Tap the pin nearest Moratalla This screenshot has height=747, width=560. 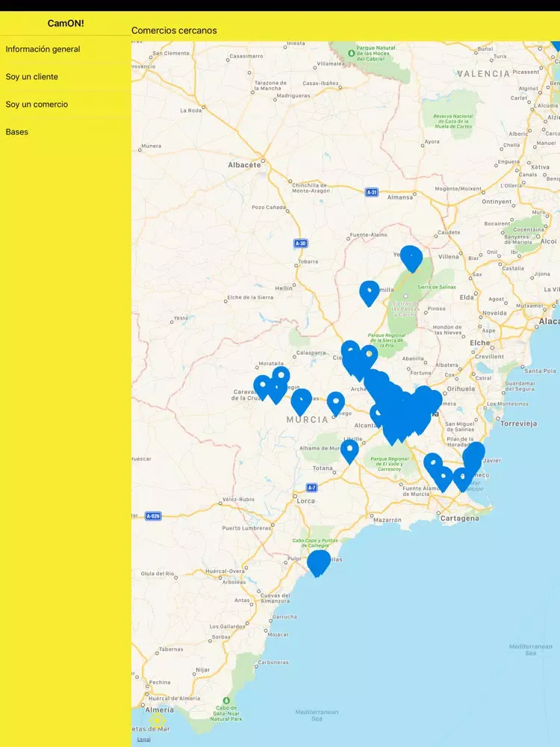pyautogui.click(x=281, y=377)
